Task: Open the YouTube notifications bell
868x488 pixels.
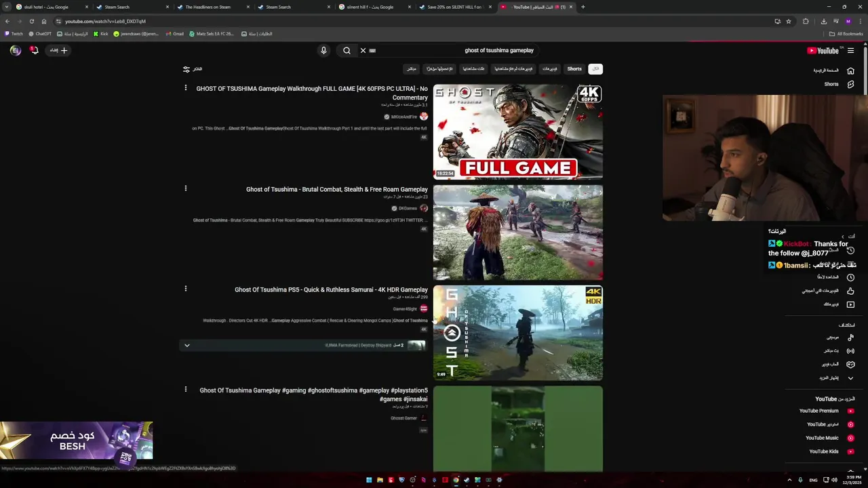Action: point(34,50)
